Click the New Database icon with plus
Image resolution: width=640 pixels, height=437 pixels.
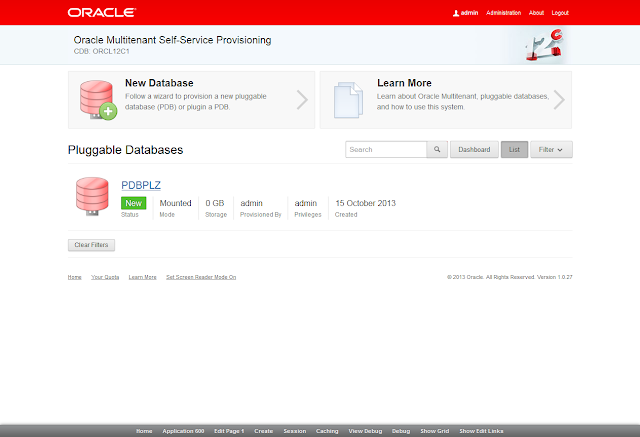[98, 100]
